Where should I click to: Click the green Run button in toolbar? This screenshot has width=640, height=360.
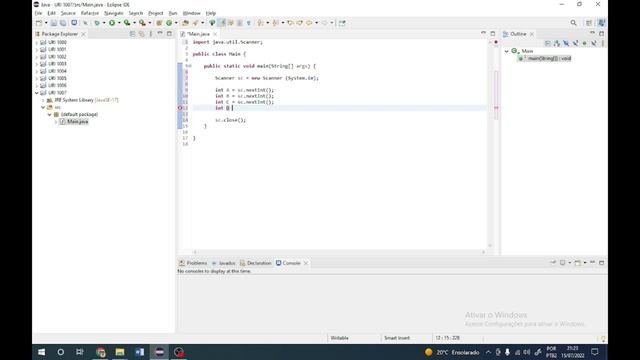coord(112,23)
